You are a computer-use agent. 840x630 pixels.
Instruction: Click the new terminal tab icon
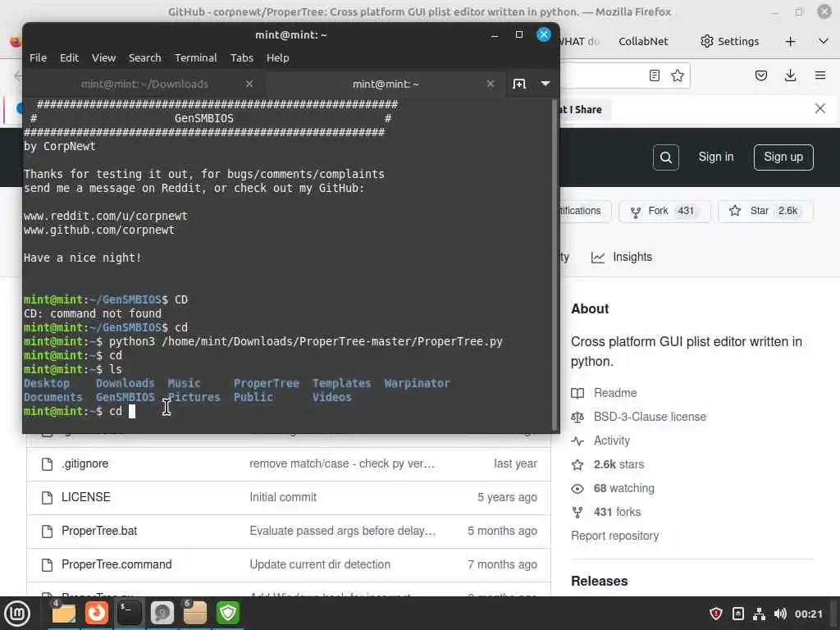point(519,84)
